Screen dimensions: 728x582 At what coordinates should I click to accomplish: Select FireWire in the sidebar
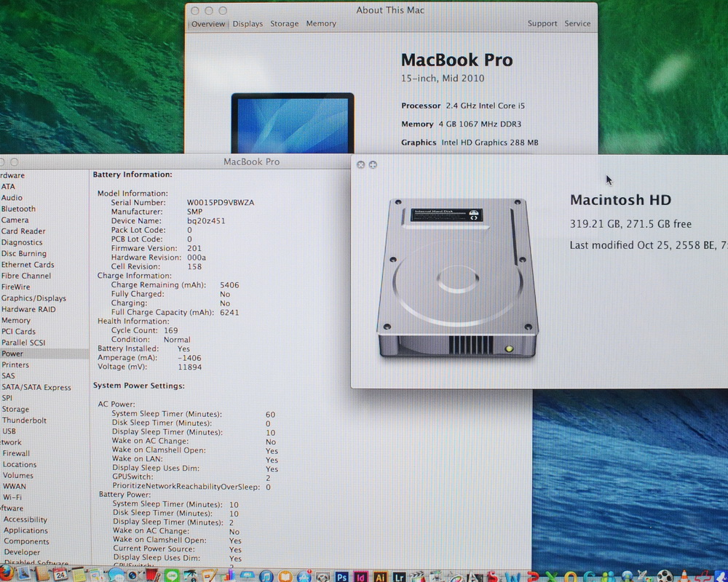(15, 287)
